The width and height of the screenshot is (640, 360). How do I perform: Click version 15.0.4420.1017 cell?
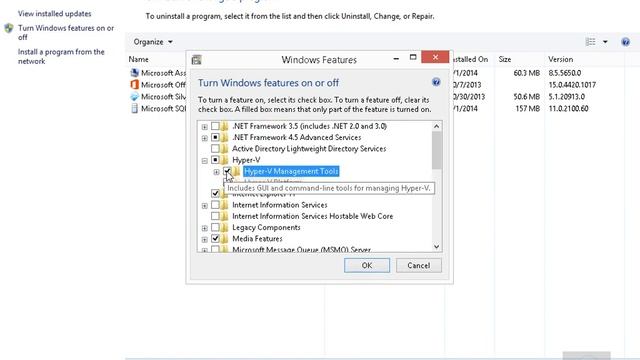[572, 85]
